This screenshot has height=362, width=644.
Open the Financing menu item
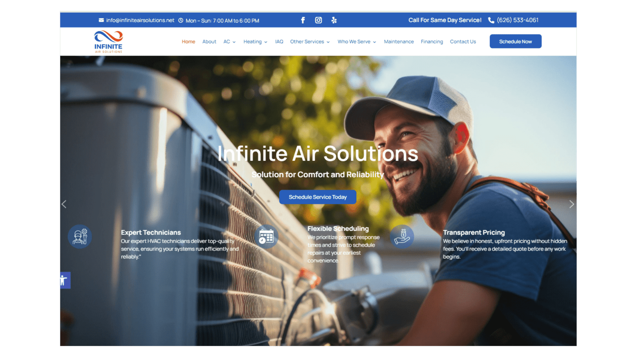click(x=432, y=42)
